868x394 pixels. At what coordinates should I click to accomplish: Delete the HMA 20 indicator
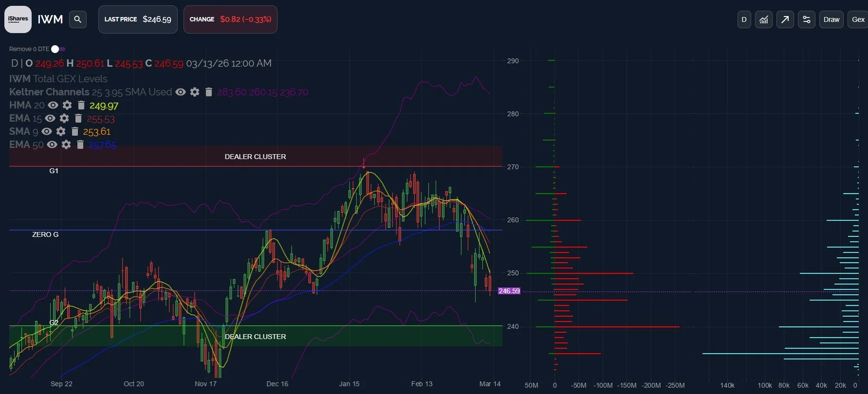(x=81, y=105)
